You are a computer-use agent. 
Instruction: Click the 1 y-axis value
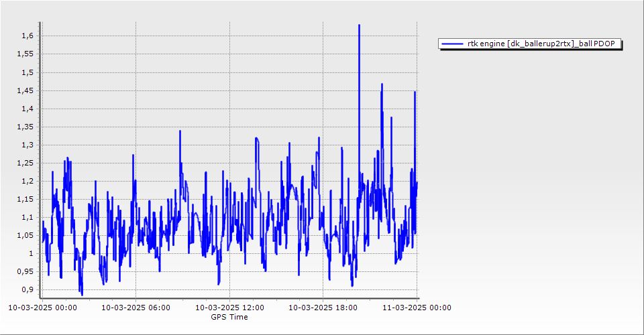31,253
